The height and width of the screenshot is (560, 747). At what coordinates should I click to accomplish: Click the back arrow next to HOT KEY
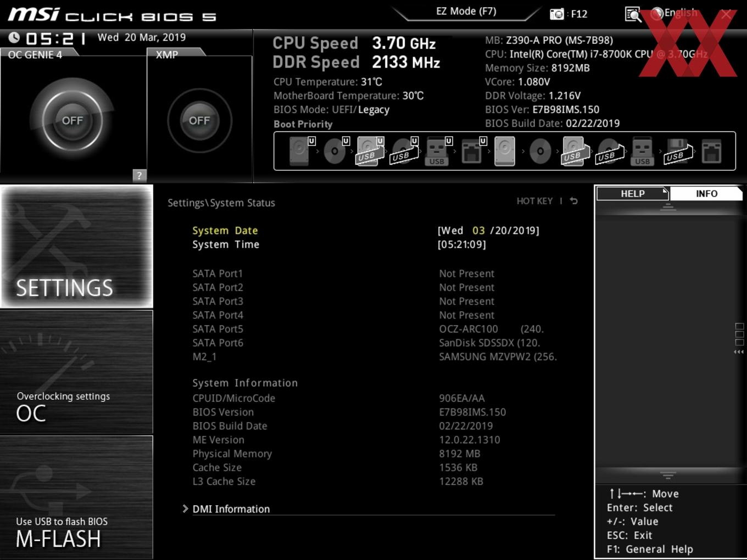pos(573,201)
